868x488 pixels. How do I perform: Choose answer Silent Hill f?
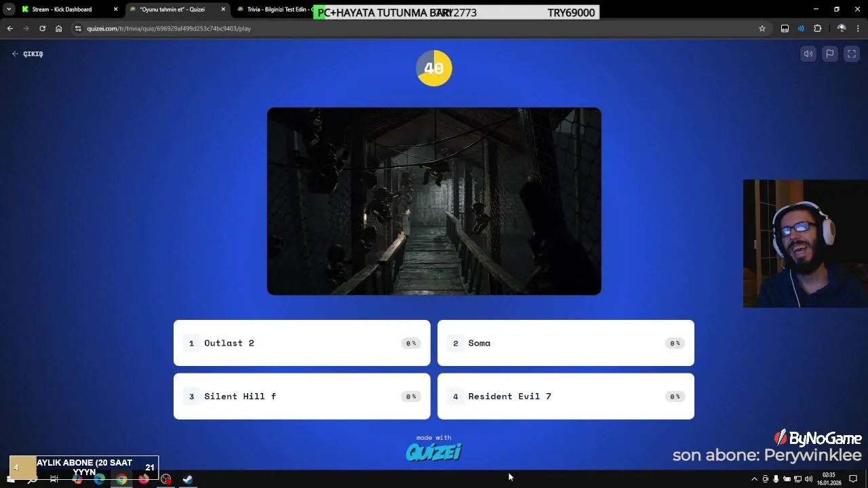[x=302, y=396]
